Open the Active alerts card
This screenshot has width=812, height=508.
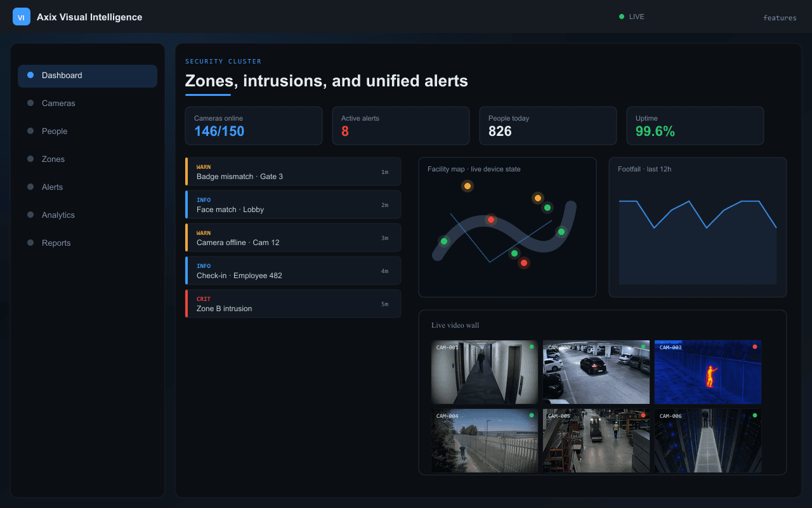point(401,126)
